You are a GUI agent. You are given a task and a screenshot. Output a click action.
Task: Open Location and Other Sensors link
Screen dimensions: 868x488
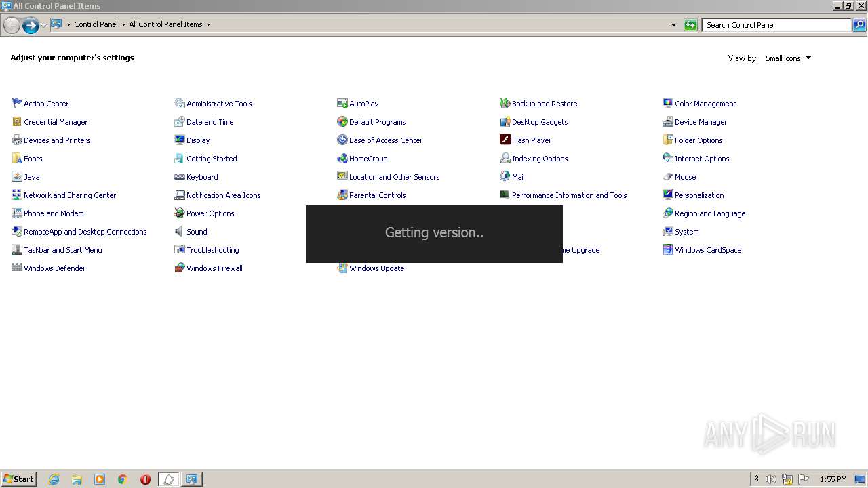394,177
